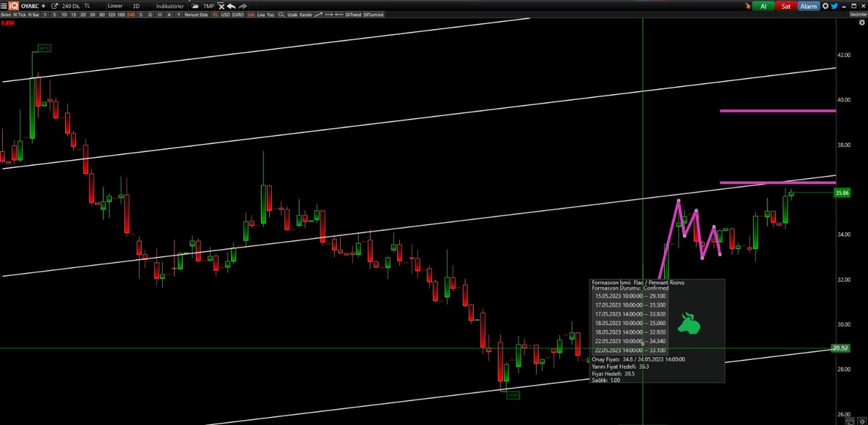The width and height of the screenshot is (868, 425).
Task: Open the TMP template dropdown
Action: pyautogui.click(x=208, y=6)
